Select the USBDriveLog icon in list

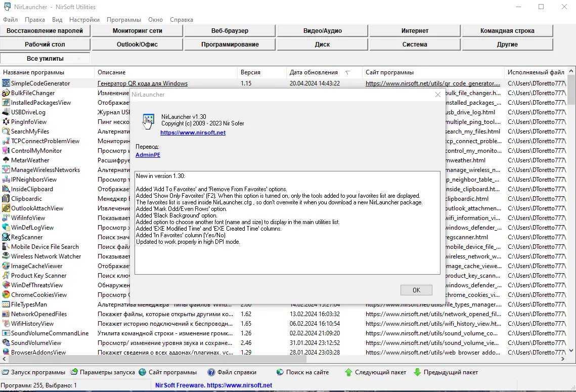pyautogui.click(x=6, y=112)
